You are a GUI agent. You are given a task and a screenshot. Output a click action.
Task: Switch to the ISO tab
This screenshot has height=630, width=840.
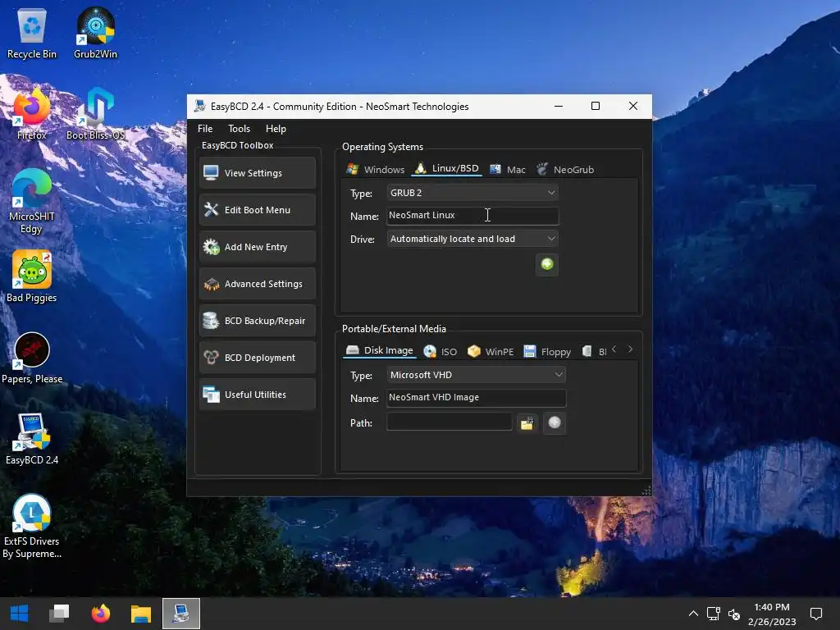point(441,351)
